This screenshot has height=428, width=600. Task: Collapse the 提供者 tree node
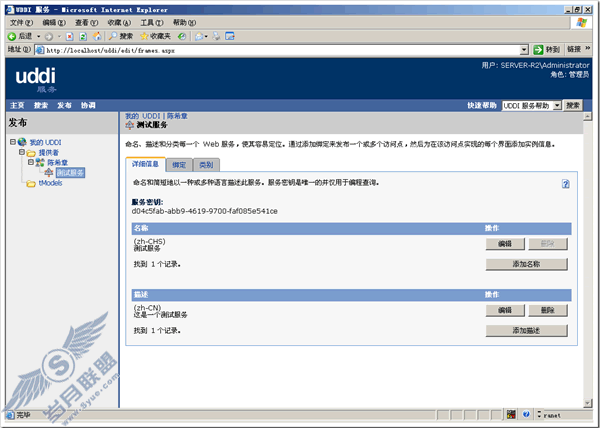[x=22, y=152]
